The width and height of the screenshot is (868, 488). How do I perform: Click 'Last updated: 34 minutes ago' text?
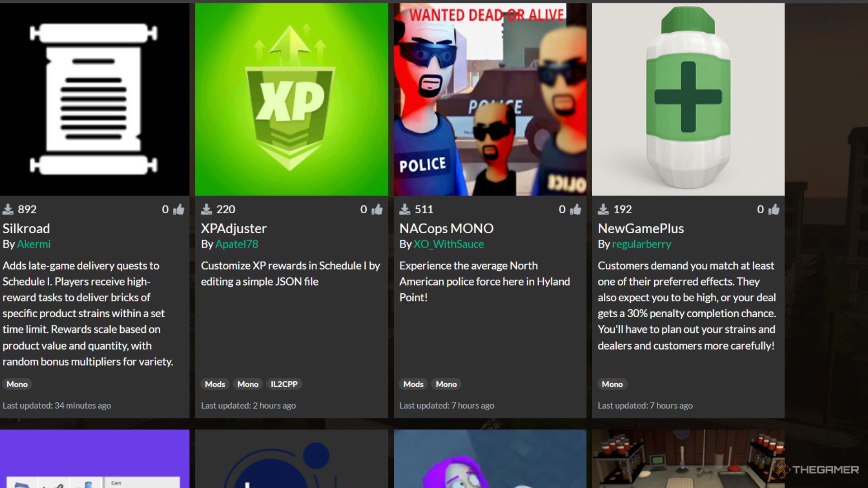click(x=57, y=406)
